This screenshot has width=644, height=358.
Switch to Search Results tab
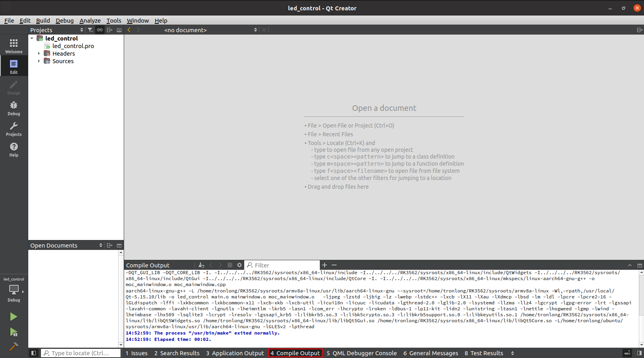click(x=177, y=353)
